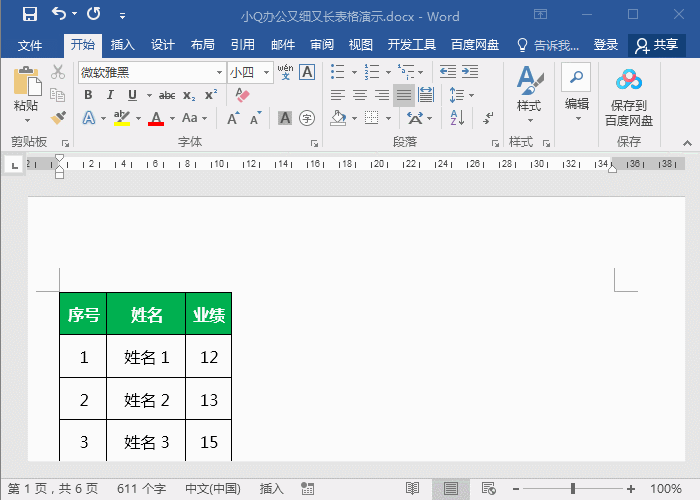Viewport: 700px width, 500px height.
Task: Open the multilevel list dropdown arrow
Action: [421, 72]
